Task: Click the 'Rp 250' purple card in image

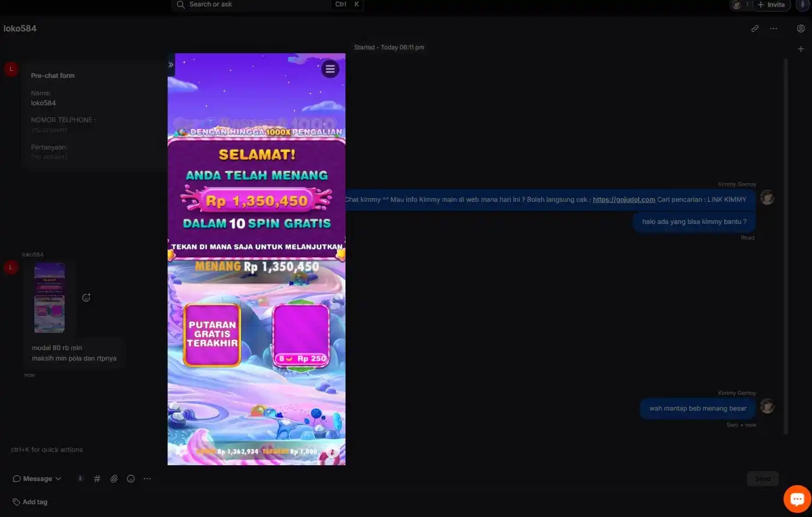Action: click(301, 336)
